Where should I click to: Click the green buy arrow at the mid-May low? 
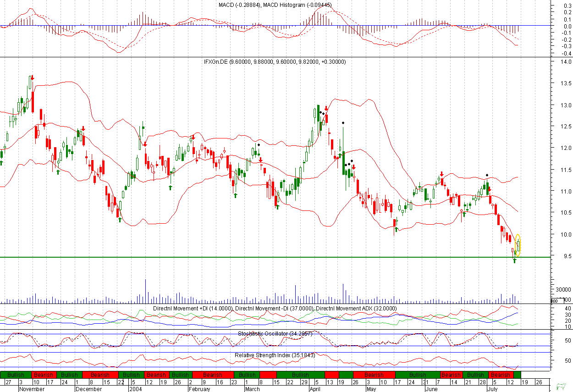click(x=397, y=229)
